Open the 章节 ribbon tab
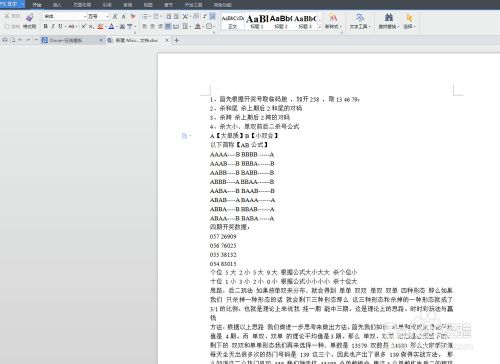The image size is (500, 364). (x=169, y=5)
